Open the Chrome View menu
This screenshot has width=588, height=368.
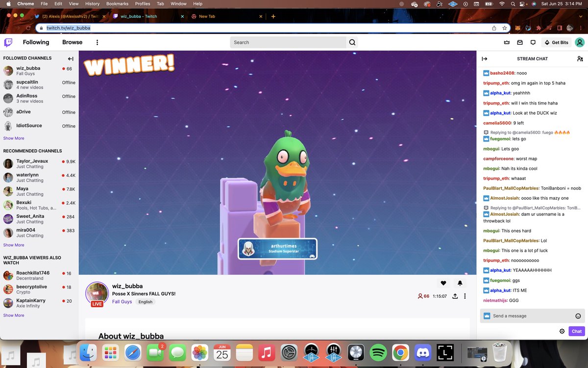tap(73, 3)
